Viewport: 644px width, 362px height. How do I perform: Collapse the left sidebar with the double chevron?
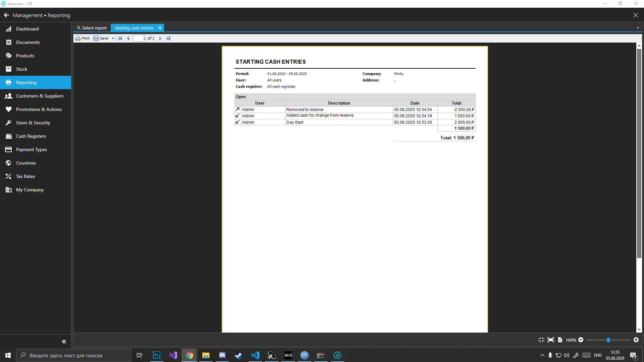click(64, 342)
